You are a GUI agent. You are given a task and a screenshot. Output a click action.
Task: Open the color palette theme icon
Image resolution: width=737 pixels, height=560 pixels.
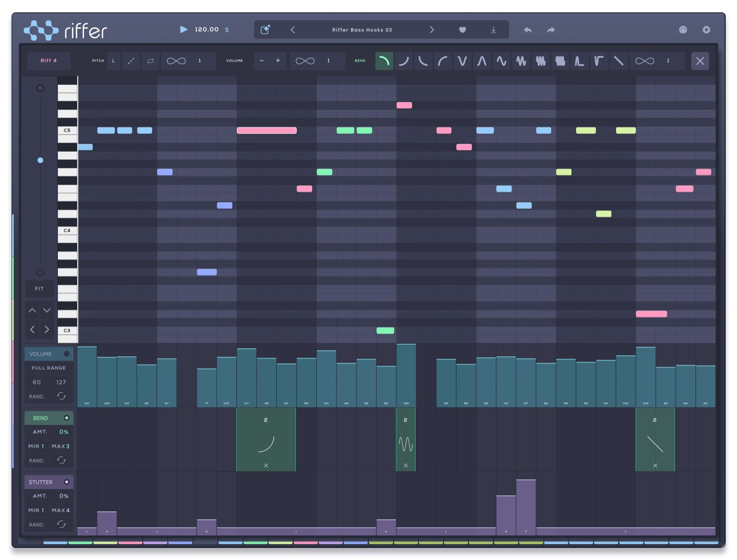683,30
